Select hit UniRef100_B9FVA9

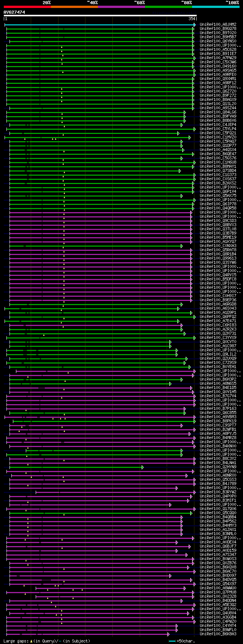[x=218, y=117]
